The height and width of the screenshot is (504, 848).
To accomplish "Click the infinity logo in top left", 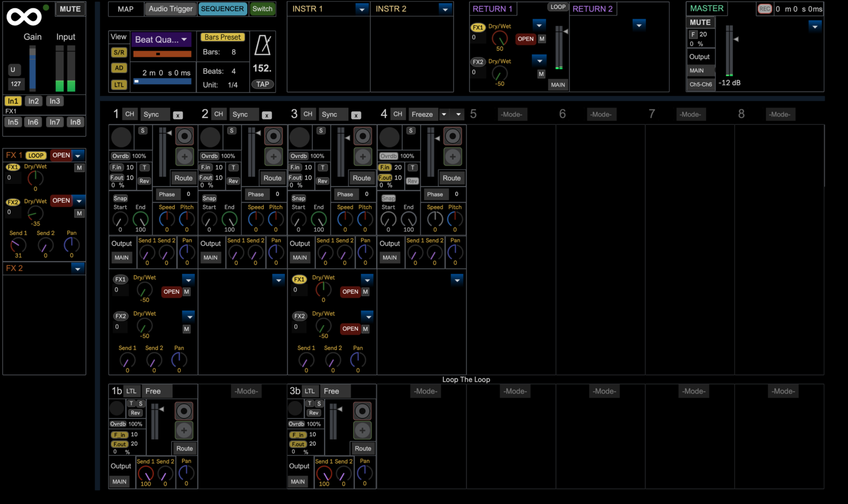I will [x=25, y=16].
